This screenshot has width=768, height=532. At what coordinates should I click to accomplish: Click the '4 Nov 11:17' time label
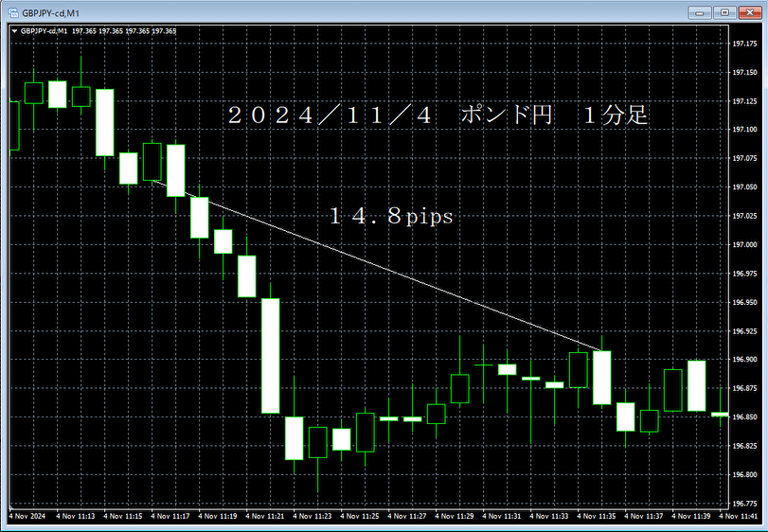tap(170, 516)
